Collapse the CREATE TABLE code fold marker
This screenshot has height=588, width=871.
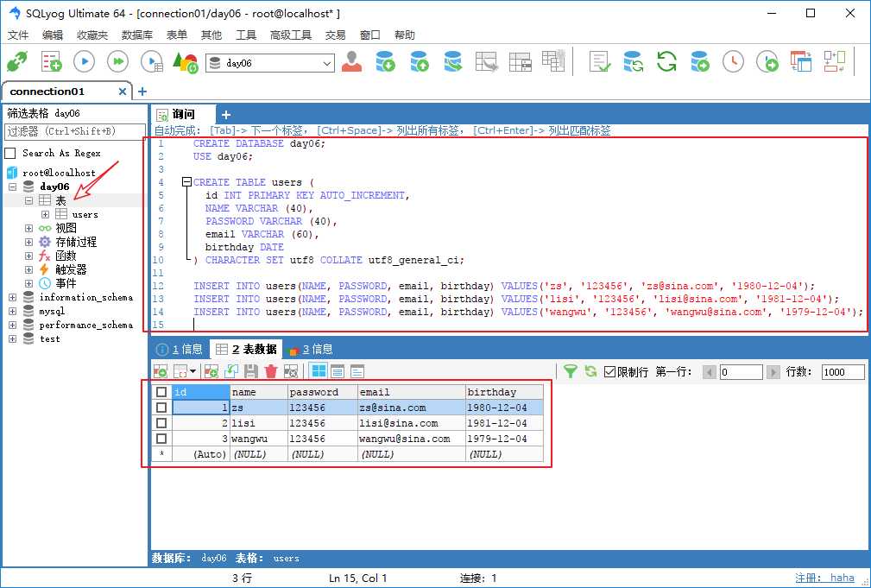(187, 181)
